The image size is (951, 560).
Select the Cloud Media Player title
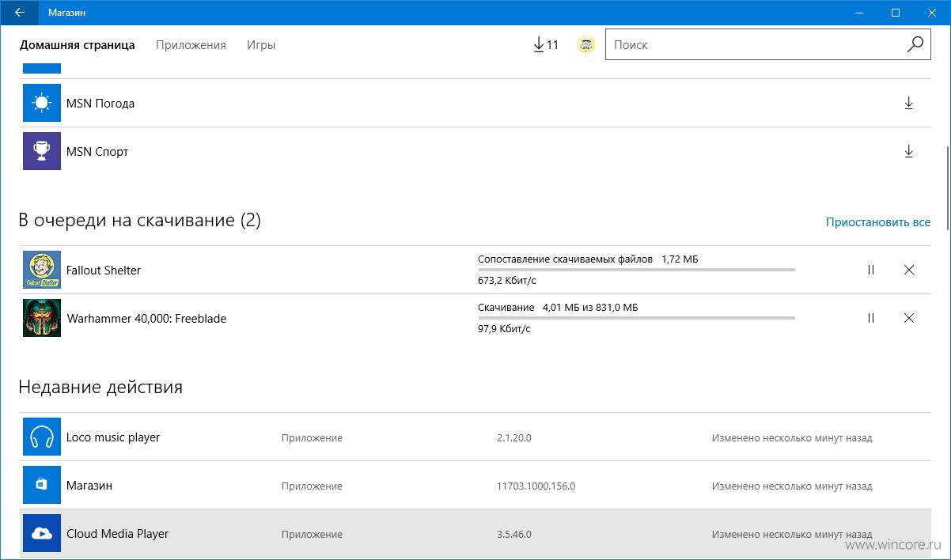click(x=118, y=534)
